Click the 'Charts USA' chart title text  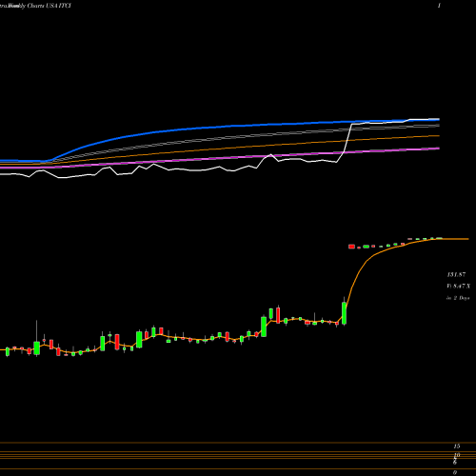click(44, 6)
